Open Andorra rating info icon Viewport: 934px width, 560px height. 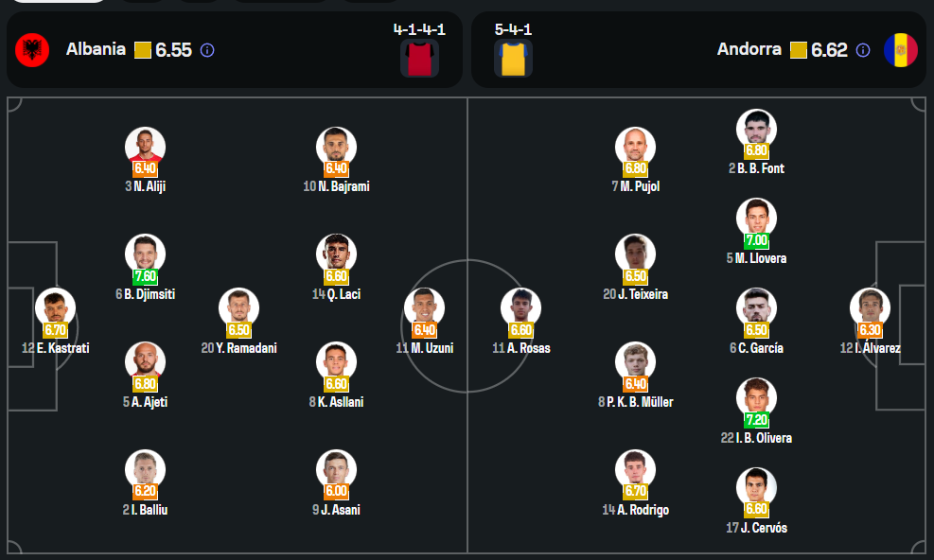[862, 50]
